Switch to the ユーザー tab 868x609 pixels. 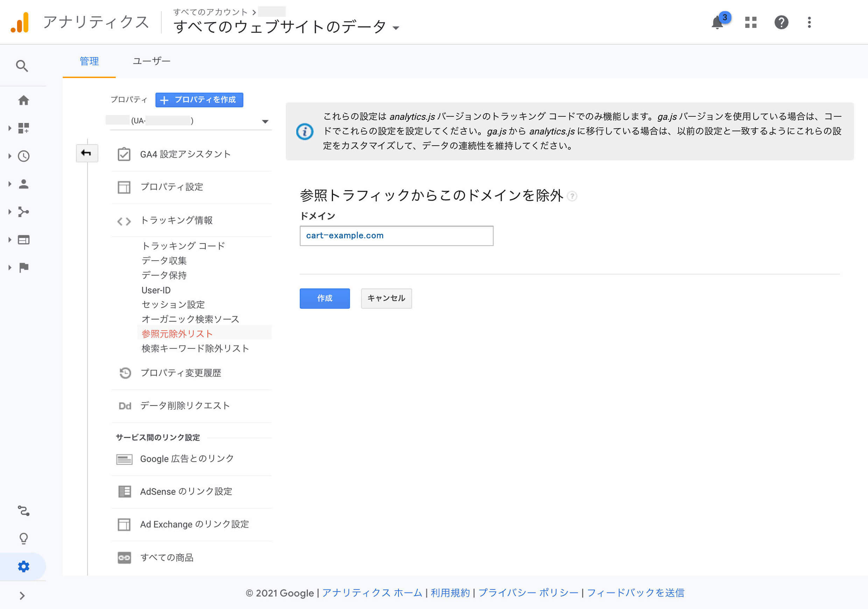tap(151, 61)
